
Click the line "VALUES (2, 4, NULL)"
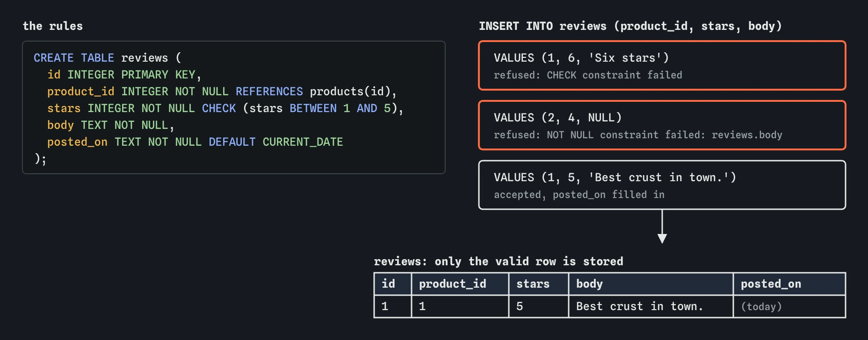point(558,118)
